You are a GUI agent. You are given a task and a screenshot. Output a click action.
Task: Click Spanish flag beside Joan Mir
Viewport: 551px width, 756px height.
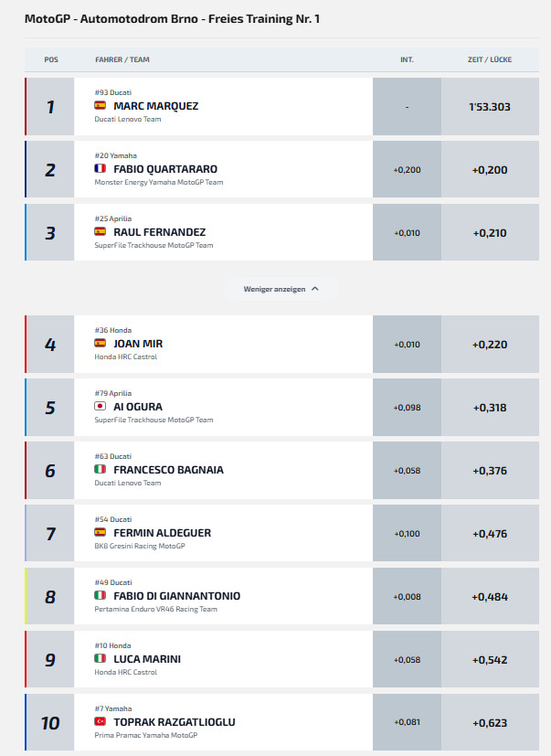[100, 343]
